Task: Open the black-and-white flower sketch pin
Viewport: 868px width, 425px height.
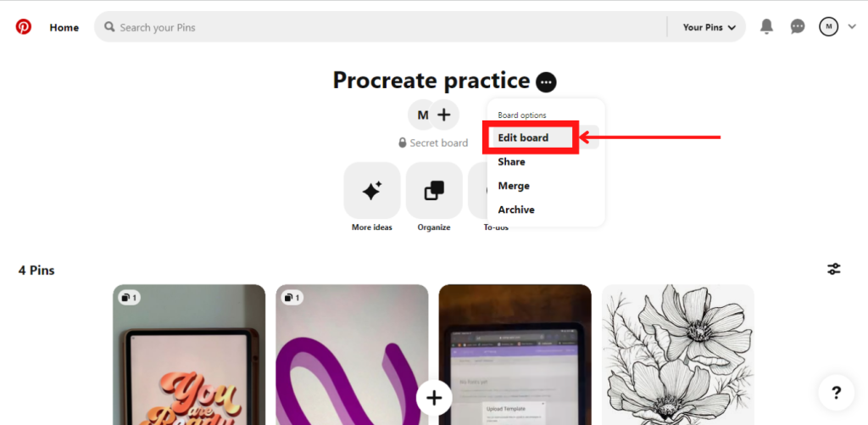Action: pos(677,355)
